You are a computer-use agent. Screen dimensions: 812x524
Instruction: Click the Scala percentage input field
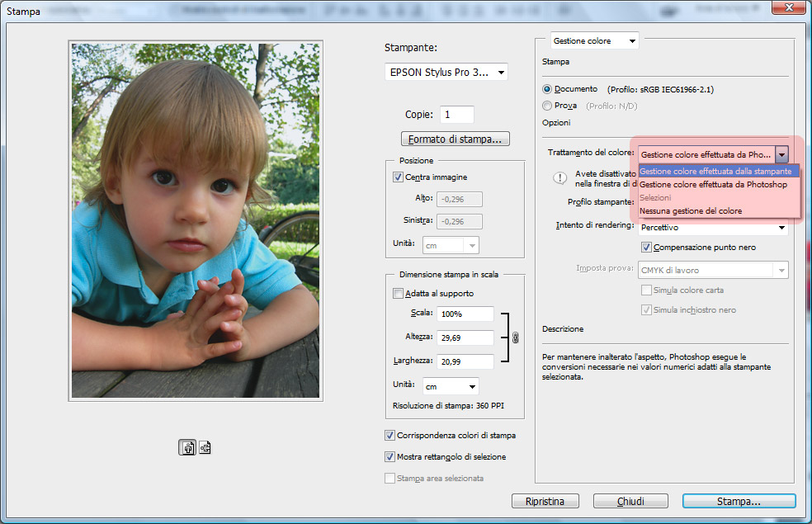[x=465, y=314]
